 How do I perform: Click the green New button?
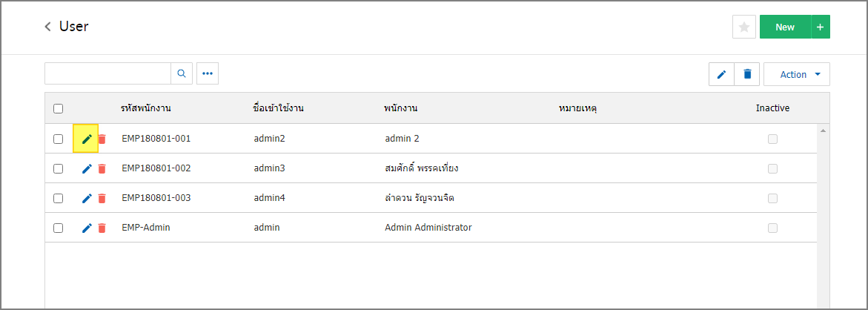click(x=785, y=27)
